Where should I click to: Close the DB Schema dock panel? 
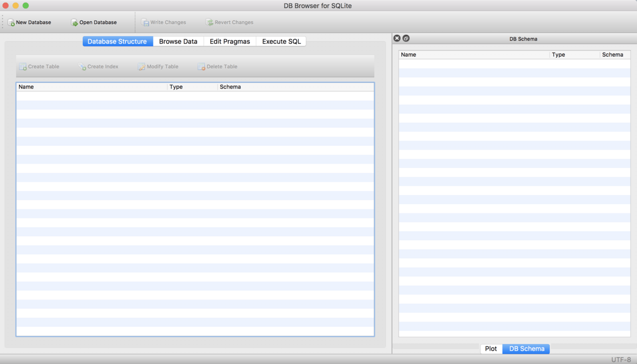397,38
